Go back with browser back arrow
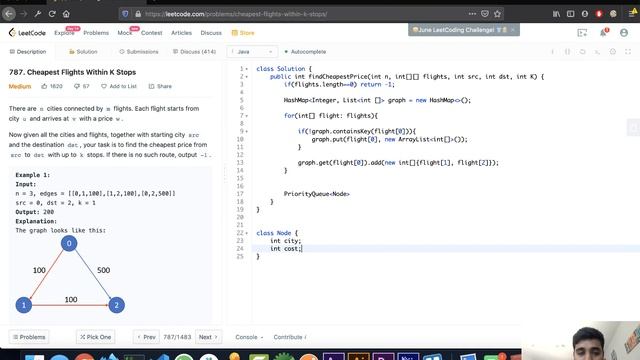Screen dimensions: 640x360 [x=9, y=14]
